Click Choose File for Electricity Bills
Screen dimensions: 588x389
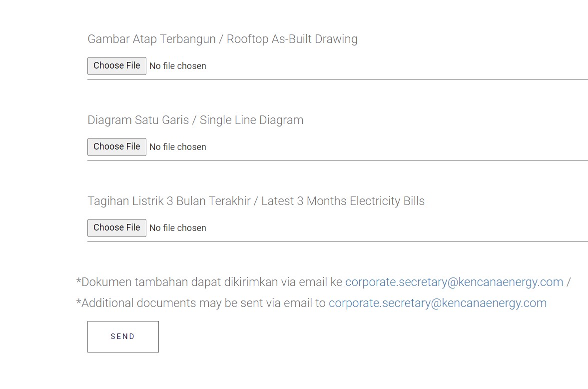[117, 228]
